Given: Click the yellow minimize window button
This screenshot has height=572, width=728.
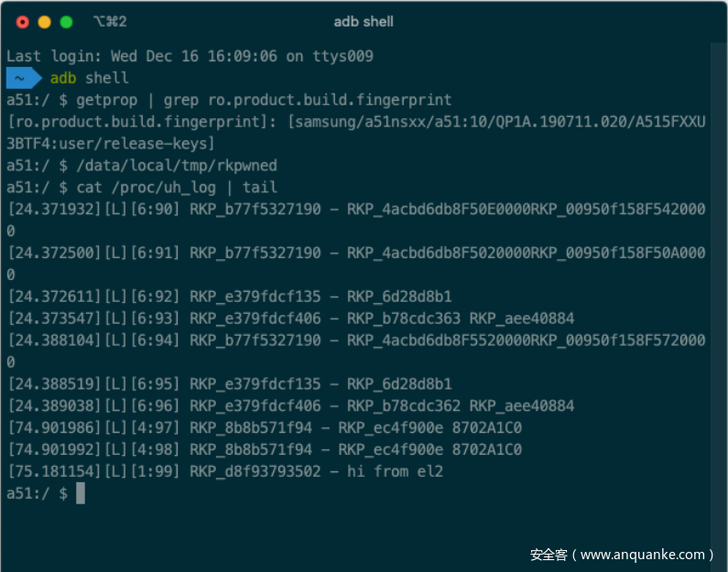Looking at the screenshot, I should [44, 21].
